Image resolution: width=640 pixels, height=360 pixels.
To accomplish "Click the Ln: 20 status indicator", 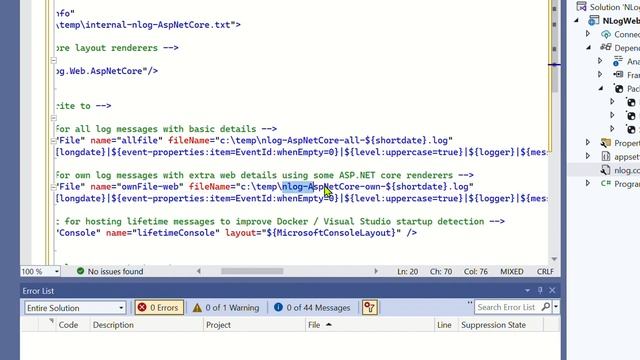I will point(408,271).
